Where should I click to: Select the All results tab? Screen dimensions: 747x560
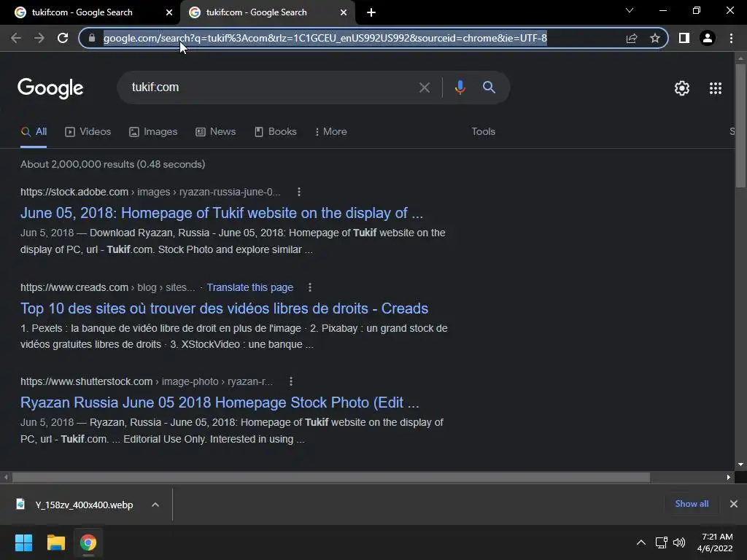pyautogui.click(x=34, y=132)
